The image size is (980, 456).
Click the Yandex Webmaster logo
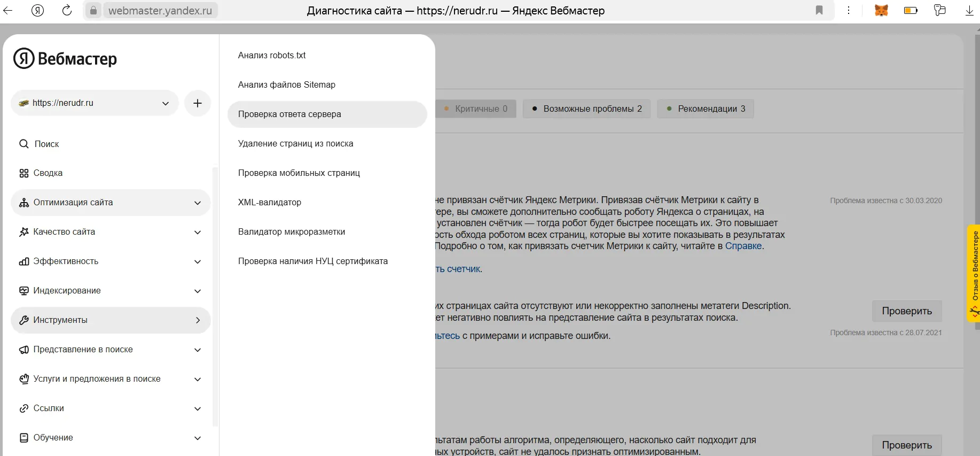(x=65, y=59)
